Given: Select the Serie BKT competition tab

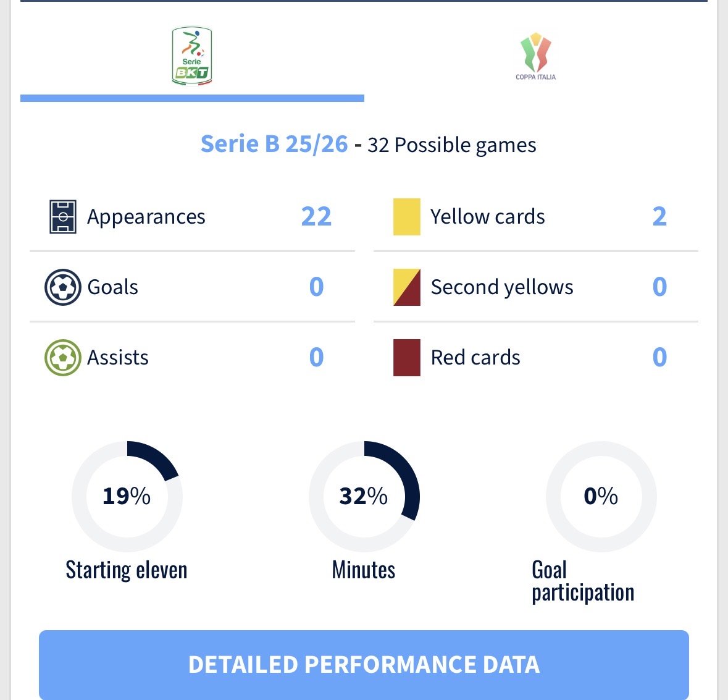Looking at the screenshot, I should point(192,57).
